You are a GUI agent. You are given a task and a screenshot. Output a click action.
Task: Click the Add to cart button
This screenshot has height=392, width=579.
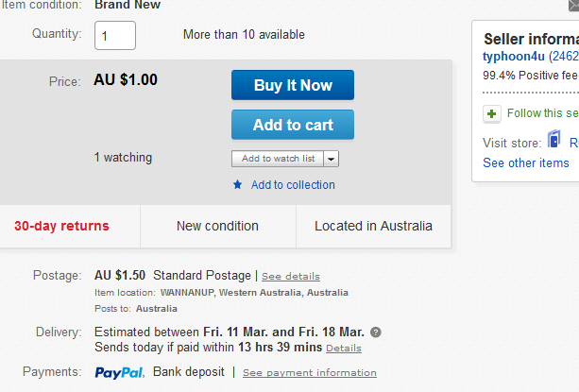point(293,125)
